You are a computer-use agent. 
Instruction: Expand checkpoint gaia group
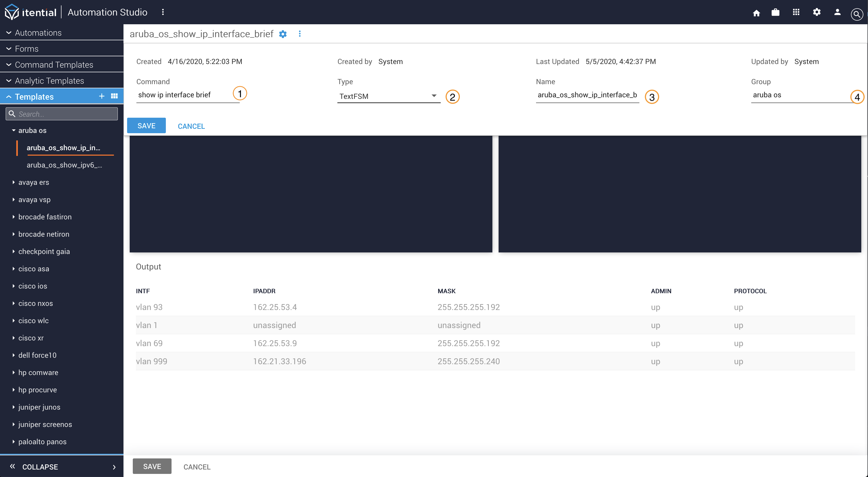coord(13,251)
